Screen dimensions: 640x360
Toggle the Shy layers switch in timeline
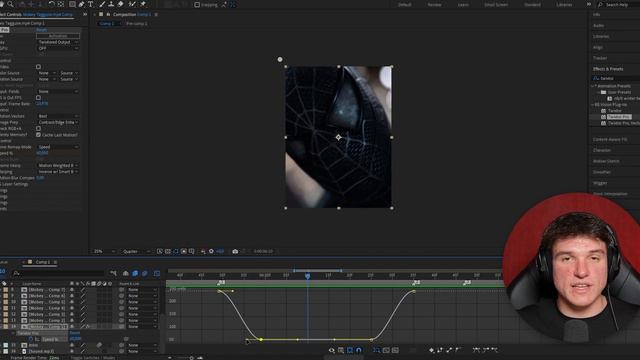[126, 273]
